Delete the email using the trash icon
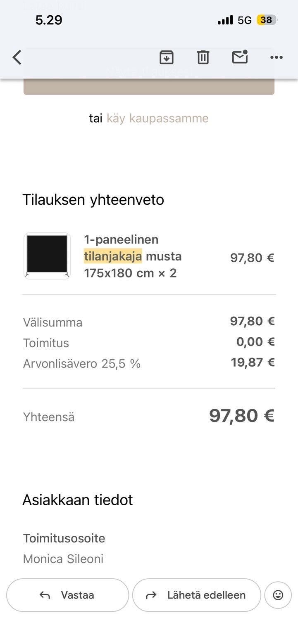 (x=203, y=57)
